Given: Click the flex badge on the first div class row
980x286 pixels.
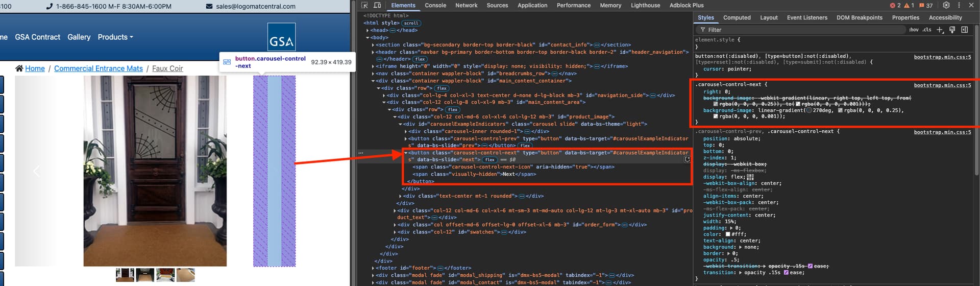Looking at the screenshot, I should coord(442,88).
